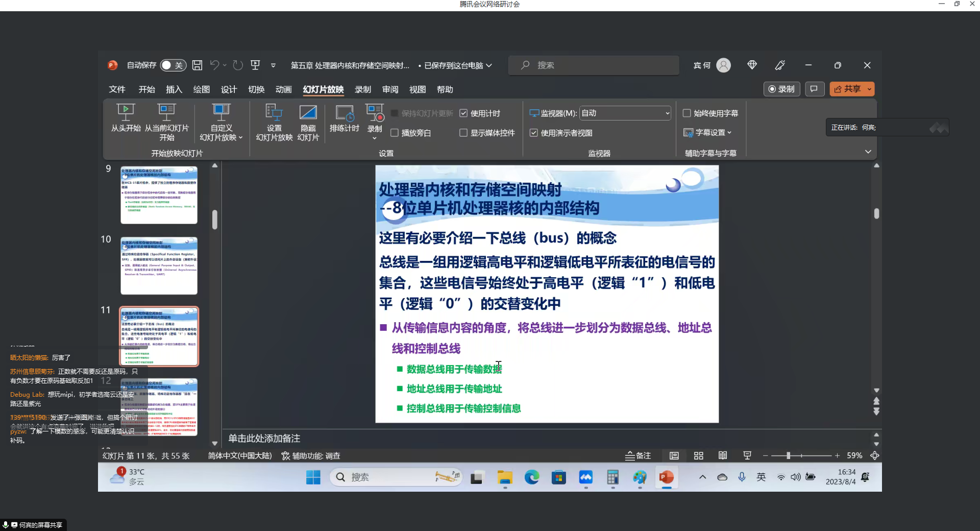This screenshot has width=980, height=531.
Task: Click the diamond premium icon
Action: [x=752, y=65]
